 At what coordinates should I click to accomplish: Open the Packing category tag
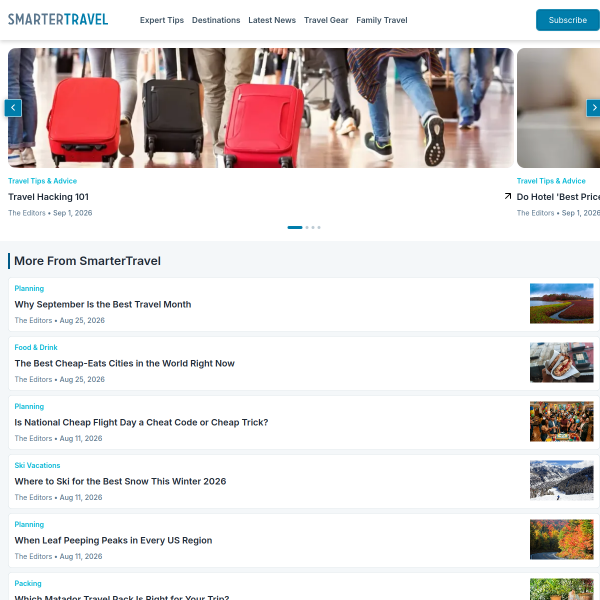coord(28,583)
